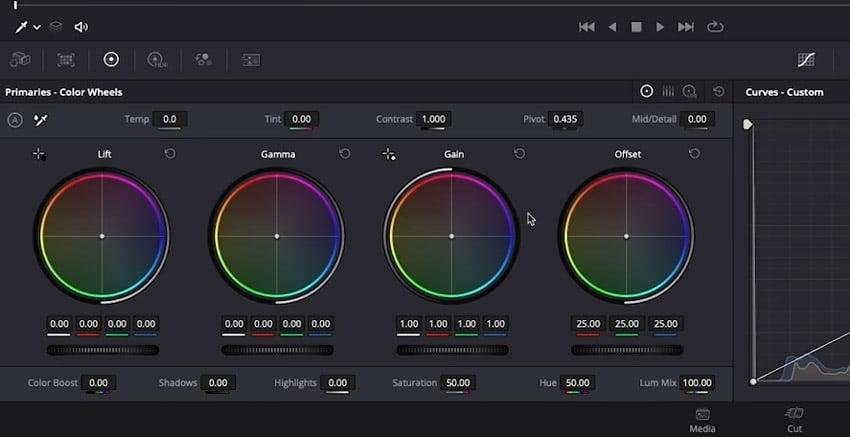The width and height of the screenshot is (850, 437).
Task: Click the Shadows value field
Action: (x=218, y=383)
